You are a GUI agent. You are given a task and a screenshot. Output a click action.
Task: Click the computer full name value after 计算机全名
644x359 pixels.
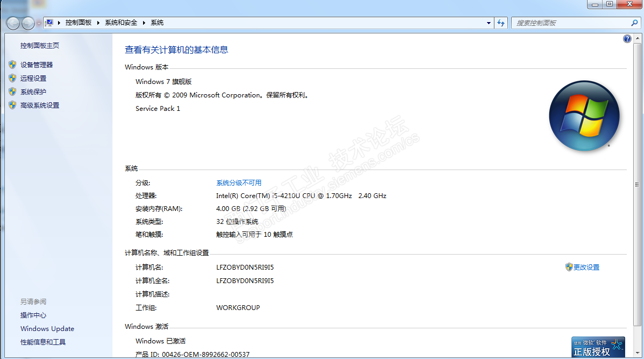click(245, 280)
